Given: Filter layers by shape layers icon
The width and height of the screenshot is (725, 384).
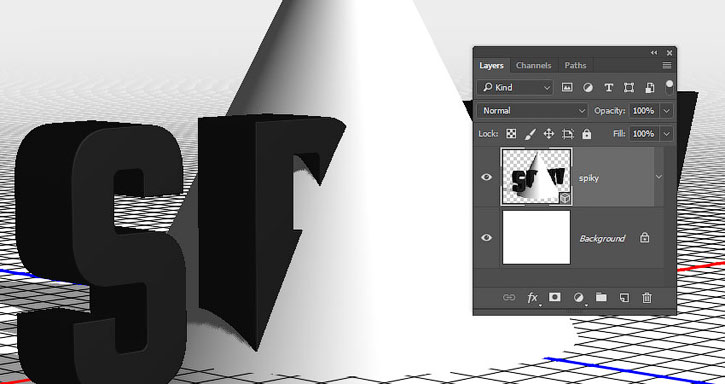Looking at the screenshot, I should [629, 87].
